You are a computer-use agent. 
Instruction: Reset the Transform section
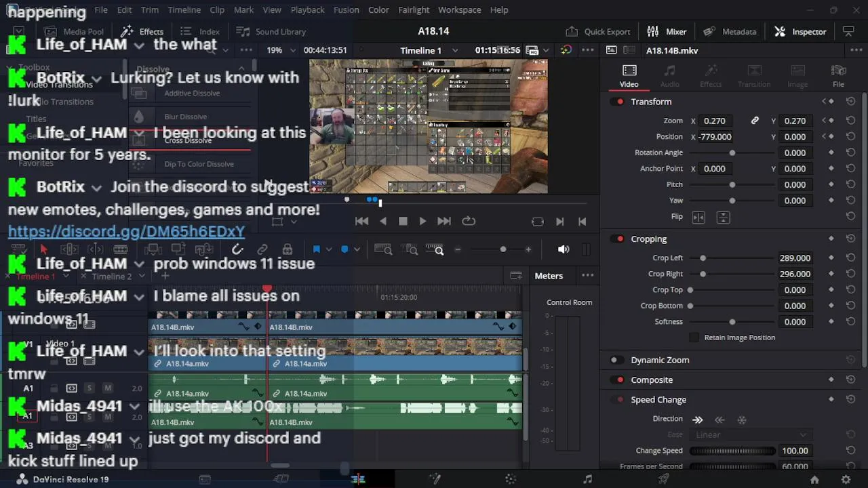pyautogui.click(x=850, y=102)
